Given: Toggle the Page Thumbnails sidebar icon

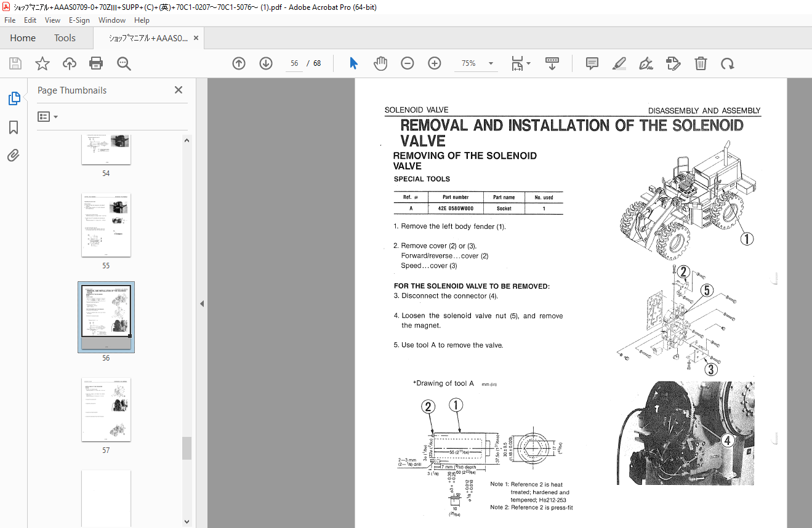Looking at the screenshot, I should [14, 98].
